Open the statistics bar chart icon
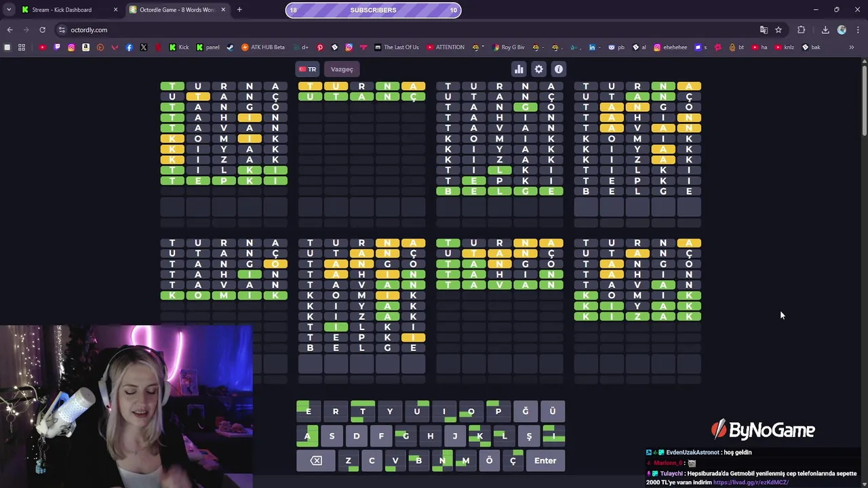Screen dimensions: 868x488 [x=519, y=69]
